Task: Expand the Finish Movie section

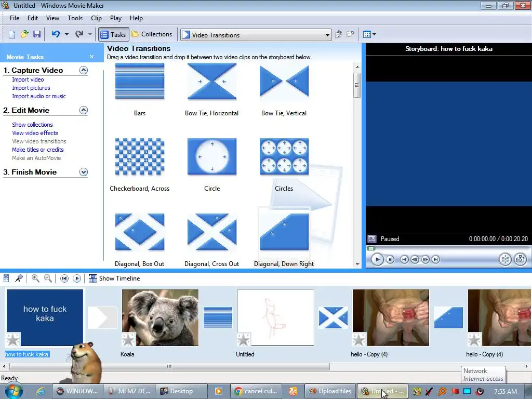Action: [x=84, y=172]
